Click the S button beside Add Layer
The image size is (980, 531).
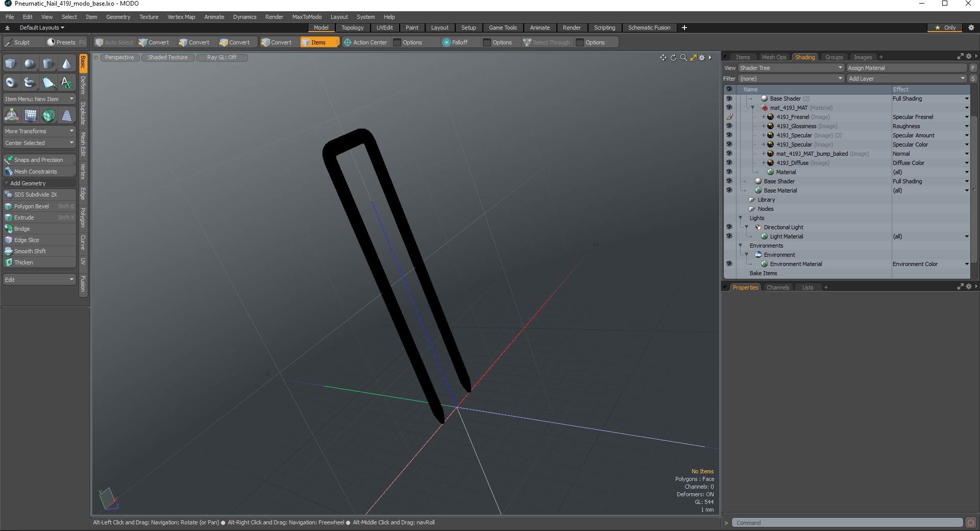pyautogui.click(x=973, y=79)
